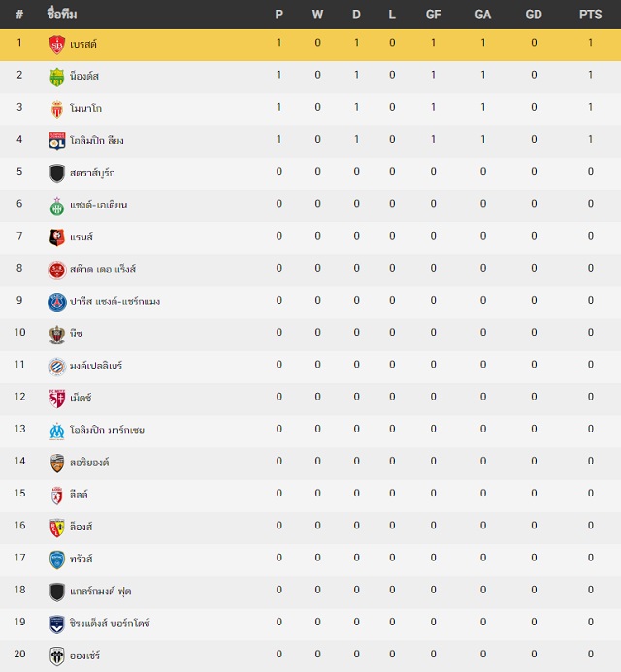Open the ลีลล์ team name link
Screen dimensions: 621x672
[79, 495]
